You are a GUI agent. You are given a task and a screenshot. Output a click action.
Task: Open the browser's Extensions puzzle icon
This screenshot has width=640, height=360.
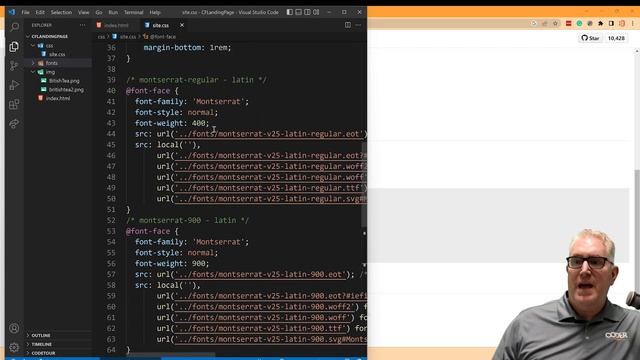pyautogui.click(x=600, y=24)
